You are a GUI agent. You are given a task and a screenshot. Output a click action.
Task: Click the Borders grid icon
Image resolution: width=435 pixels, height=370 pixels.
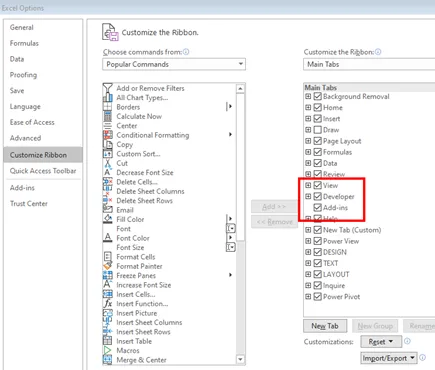(108, 107)
